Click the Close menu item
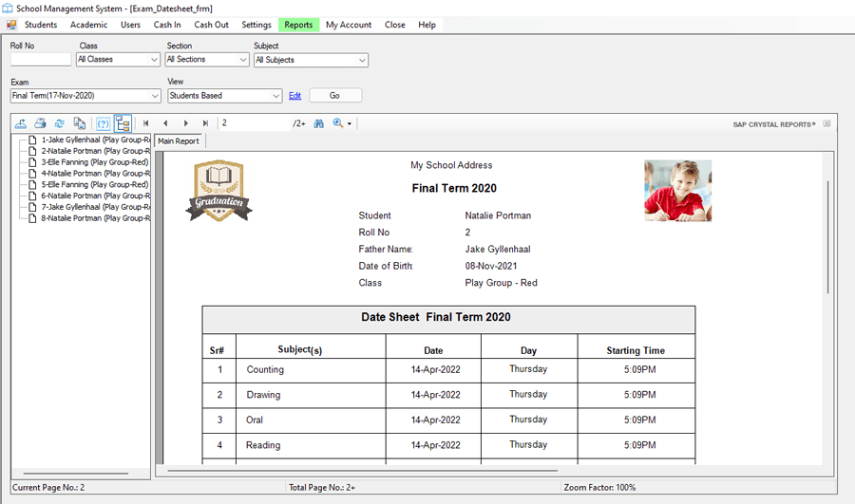855x504 pixels. [x=395, y=25]
